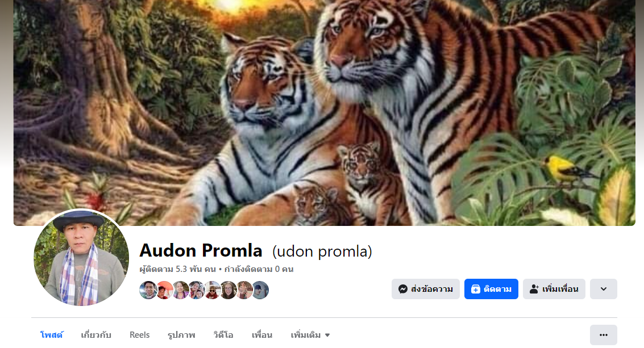Image resolution: width=644 pixels, height=348 pixels.
Task: Click the follow icon on the blue button
Action: click(x=475, y=289)
